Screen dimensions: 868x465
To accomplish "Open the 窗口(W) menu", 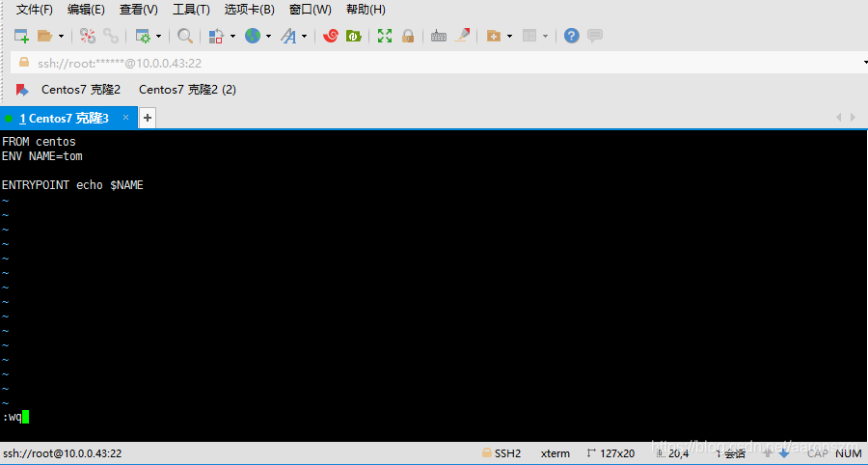I will [311, 10].
